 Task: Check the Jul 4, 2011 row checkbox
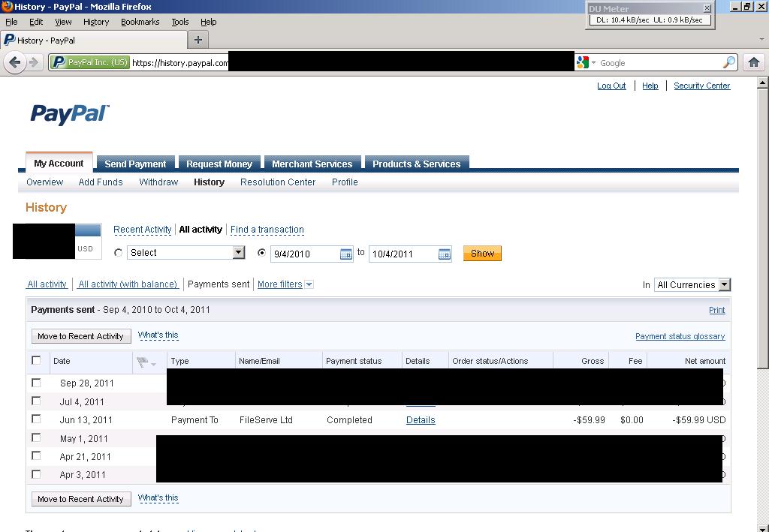coord(36,401)
